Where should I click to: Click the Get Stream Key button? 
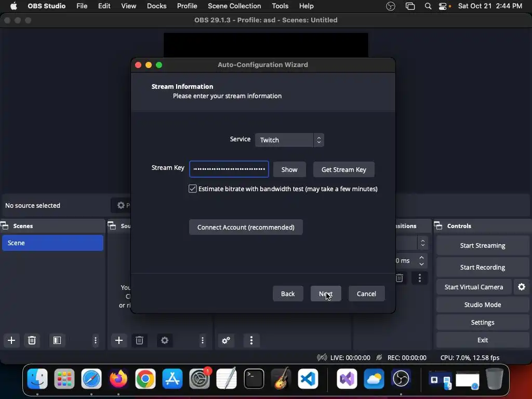pyautogui.click(x=344, y=169)
